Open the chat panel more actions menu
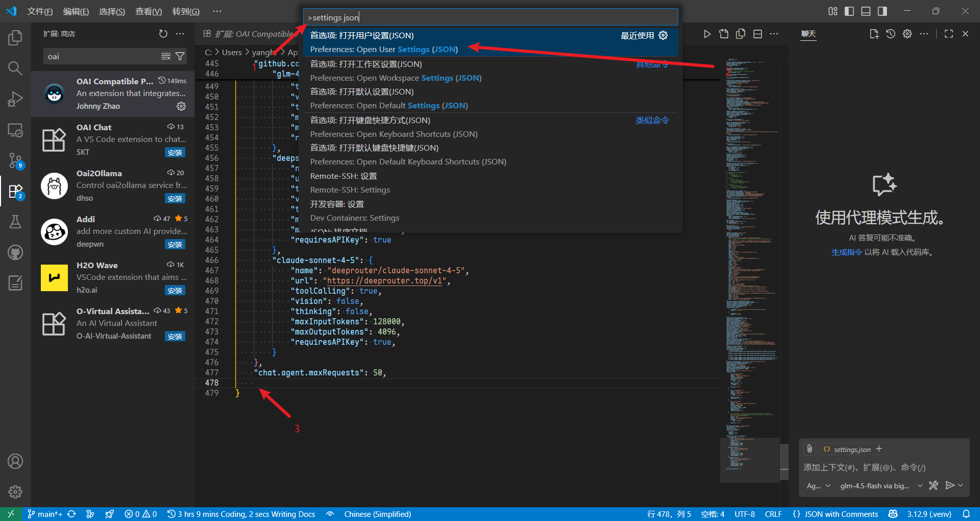The height and width of the screenshot is (521, 980). [924, 34]
